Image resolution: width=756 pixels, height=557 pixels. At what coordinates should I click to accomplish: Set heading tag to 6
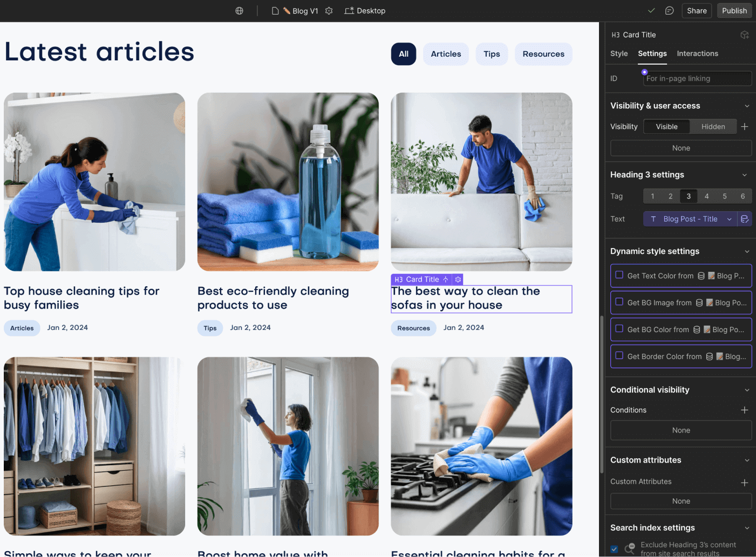pos(743,196)
